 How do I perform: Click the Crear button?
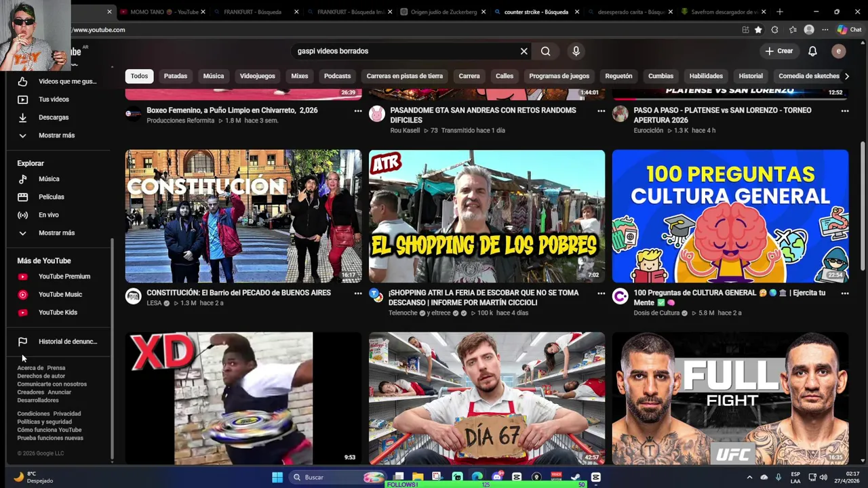point(778,51)
